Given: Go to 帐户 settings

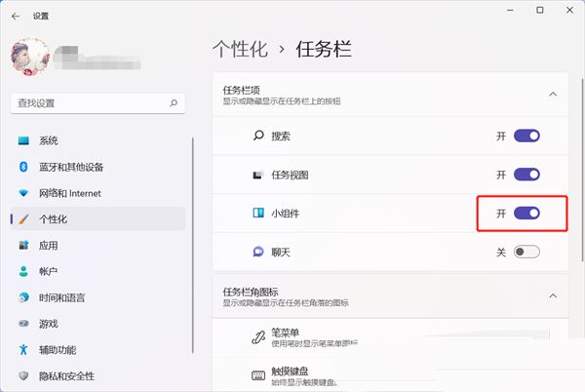Looking at the screenshot, I should [x=49, y=272].
